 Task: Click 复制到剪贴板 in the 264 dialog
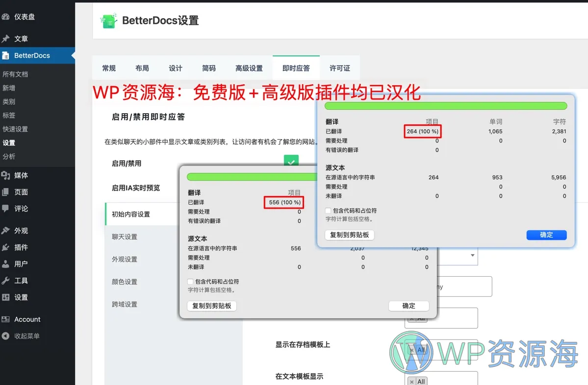pos(350,235)
